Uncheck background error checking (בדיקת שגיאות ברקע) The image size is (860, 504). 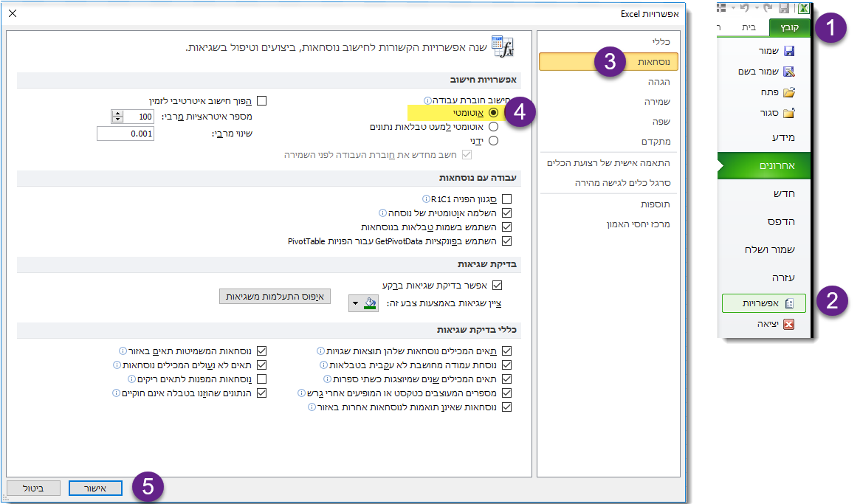point(497,285)
